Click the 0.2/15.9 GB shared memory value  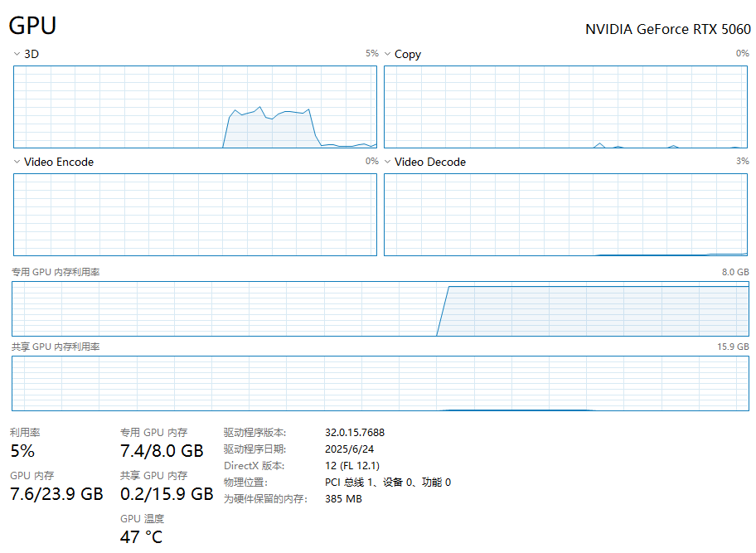[167, 494]
